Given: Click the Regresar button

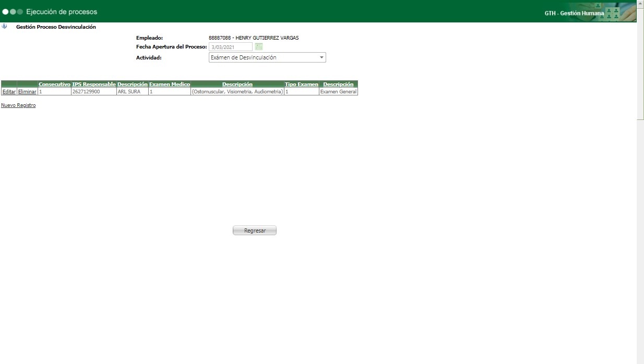Looking at the screenshot, I should (x=255, y=230).
